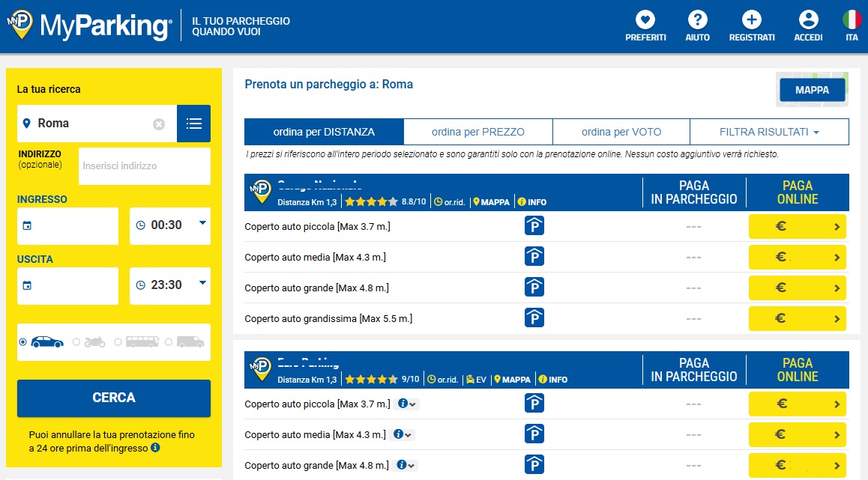The height and width of the screenshot is (480, 868).
Task: Open the location list icon button
Action: coord(193,124)
